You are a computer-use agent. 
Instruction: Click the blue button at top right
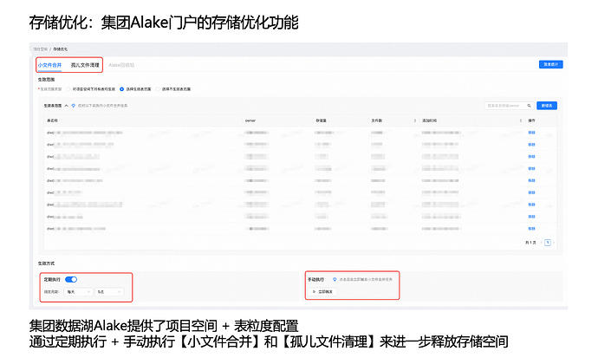click(x=549, y=64)
